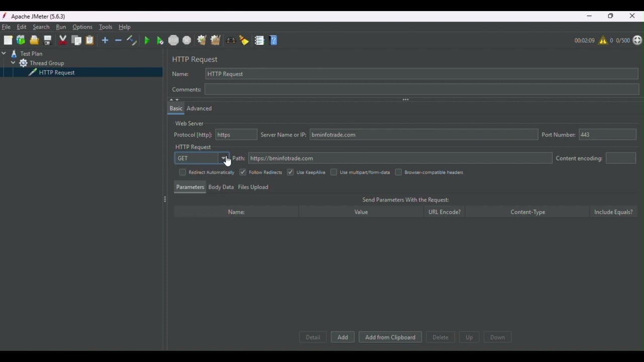644x362 pixels.
Task: Open the Tools menu
Action: [106, 27]
